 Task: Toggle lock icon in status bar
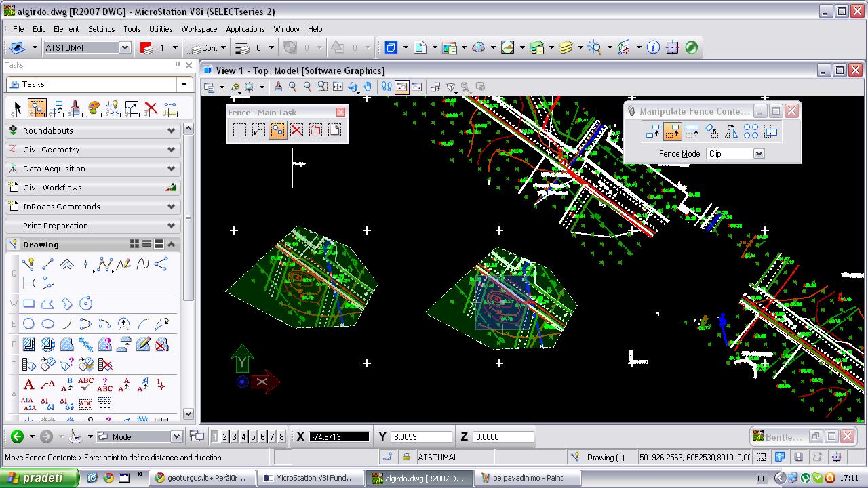(406, 457)
